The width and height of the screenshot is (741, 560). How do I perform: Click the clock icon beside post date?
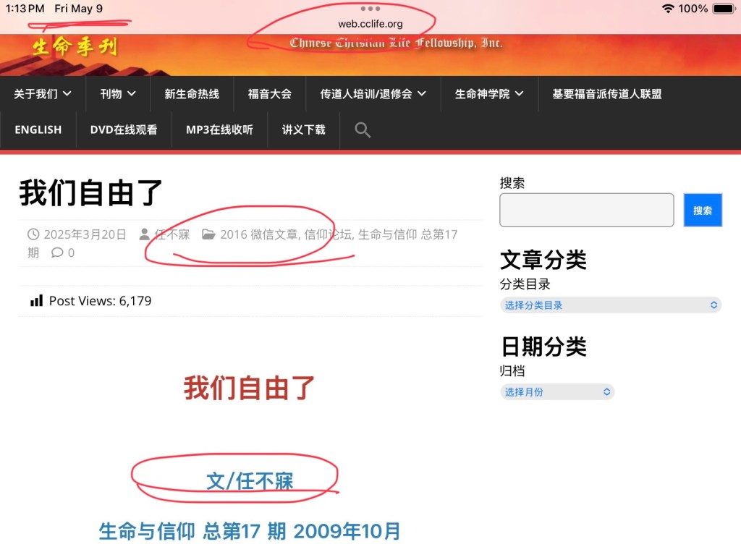pos(33,234)
